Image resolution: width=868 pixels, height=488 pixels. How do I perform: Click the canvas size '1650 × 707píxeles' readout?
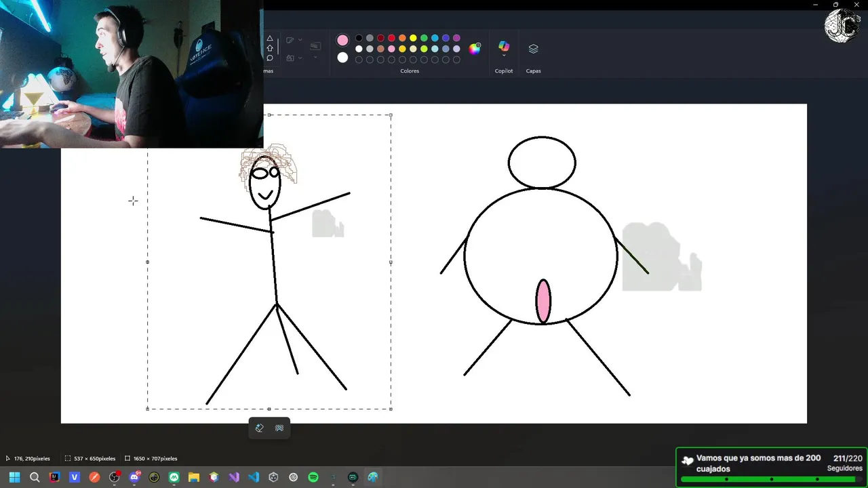(155, 459)
